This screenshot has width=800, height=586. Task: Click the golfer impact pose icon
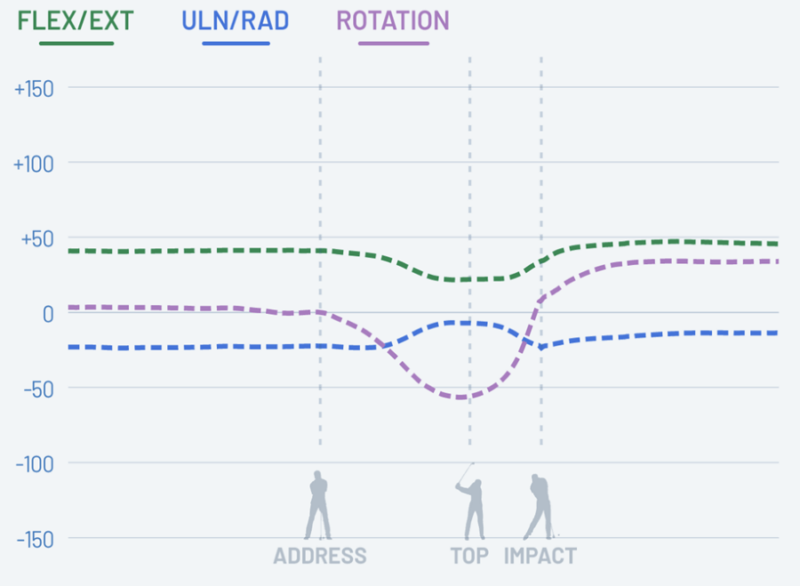[539, 507]
